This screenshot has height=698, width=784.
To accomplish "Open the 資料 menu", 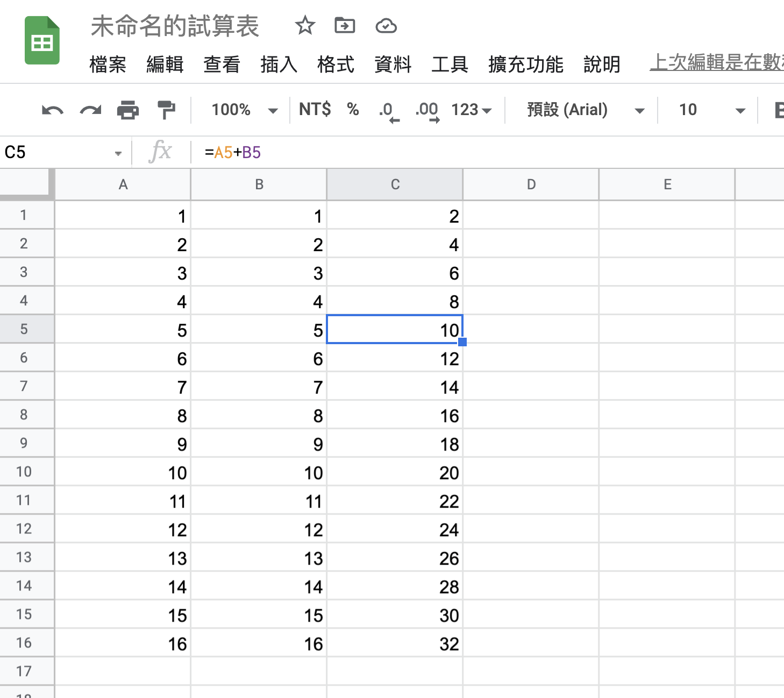I will pos(393,65).
